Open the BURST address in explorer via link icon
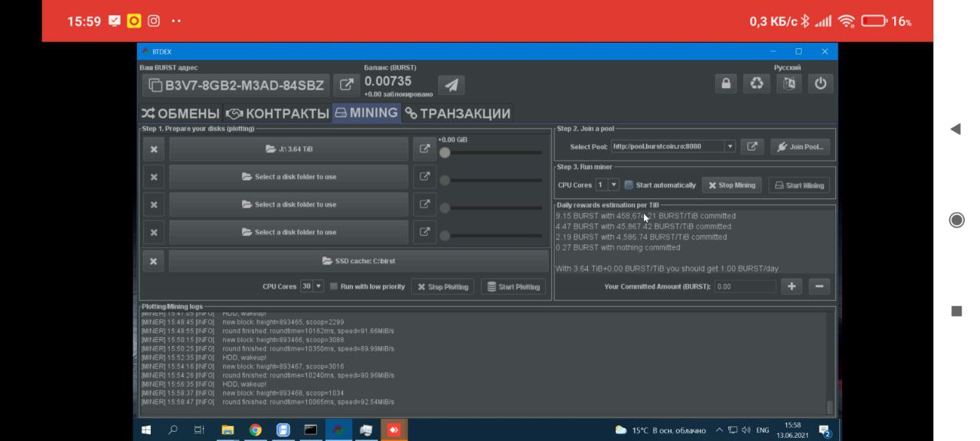Viewport: 980px width, 441px height. coord(346,85)
